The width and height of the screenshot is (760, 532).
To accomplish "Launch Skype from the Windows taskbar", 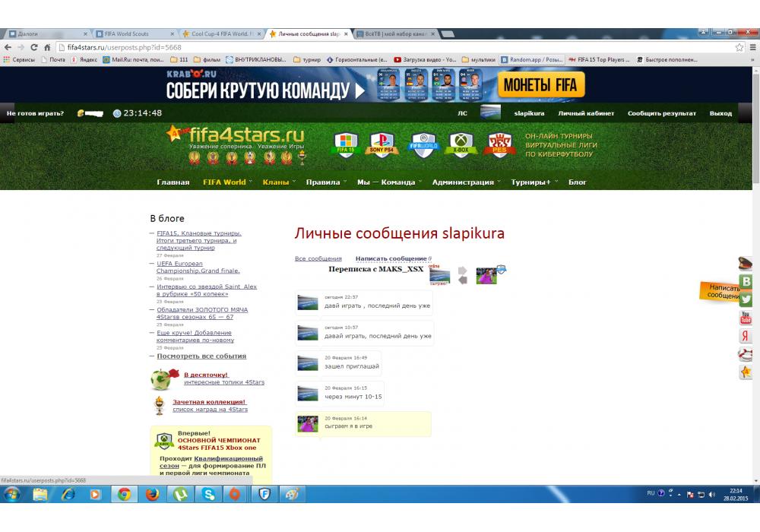I will coord(207,494).
